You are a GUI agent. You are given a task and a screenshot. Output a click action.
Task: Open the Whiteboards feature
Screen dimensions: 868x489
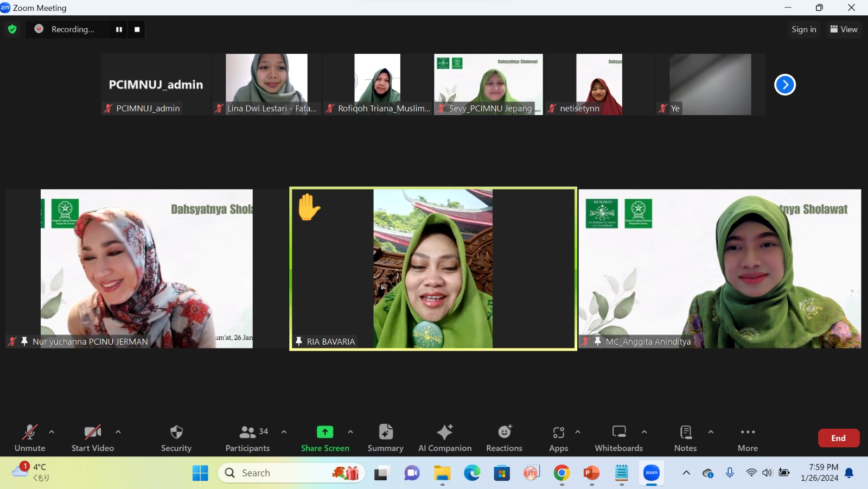pos(618,437)
